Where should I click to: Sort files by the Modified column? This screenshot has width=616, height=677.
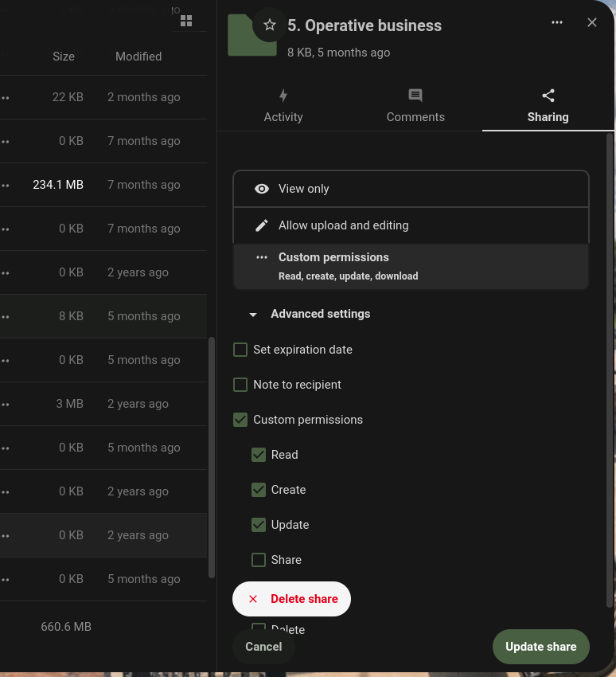[138, 56]
